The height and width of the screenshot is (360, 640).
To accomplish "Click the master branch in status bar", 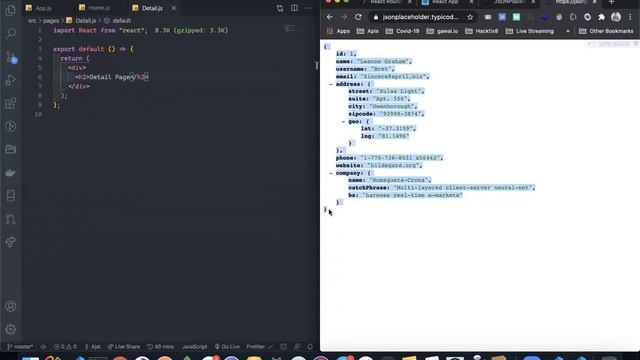I will point(20,347).
